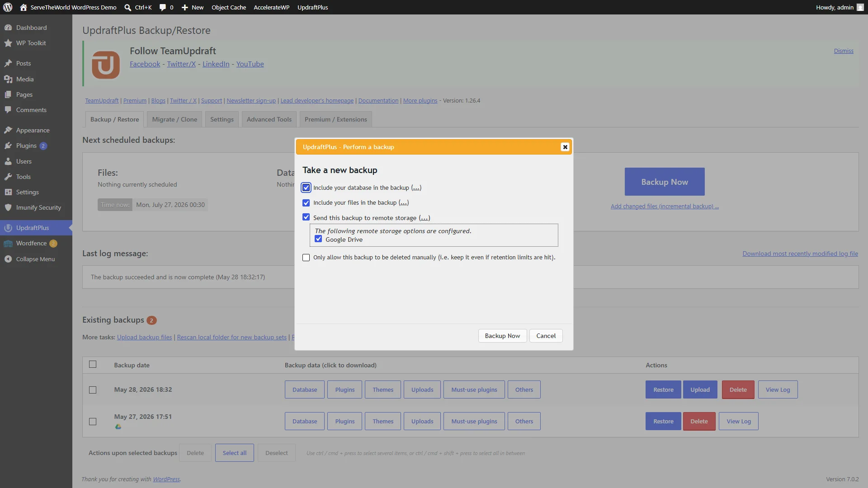Open Settings sliders icon in sidebar

pyautogui.click(x=8, y=192)
